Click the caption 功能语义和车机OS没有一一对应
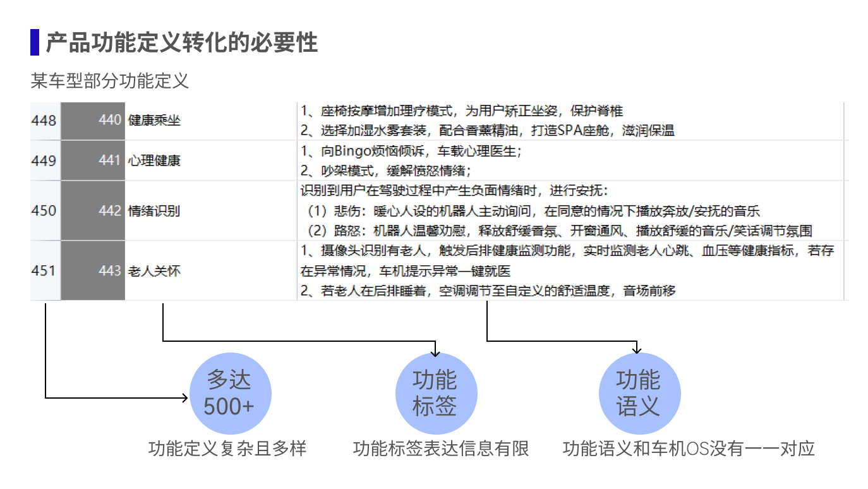This screenshot has height=489, width=868. [689, 449]
